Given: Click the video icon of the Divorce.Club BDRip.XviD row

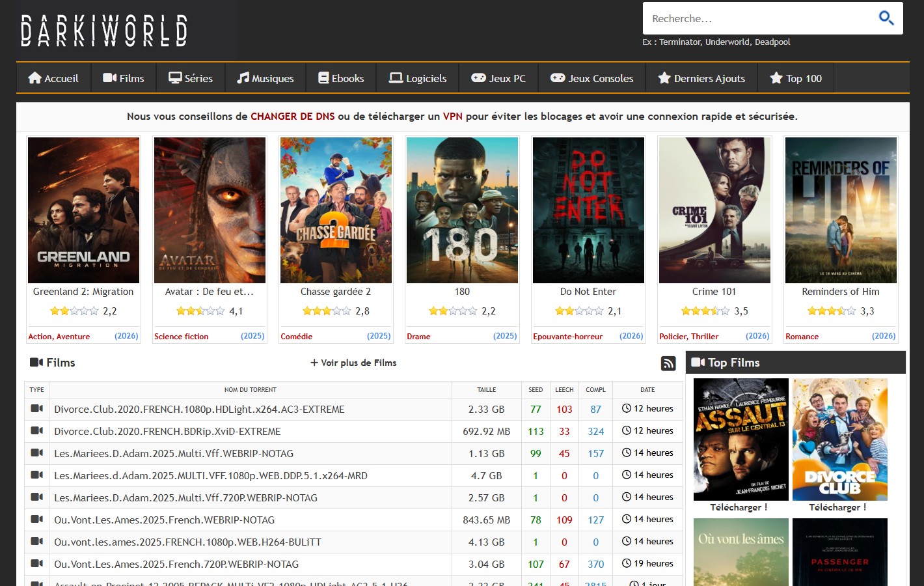Looking at the screenshot, I should click(x=37, y=430).
